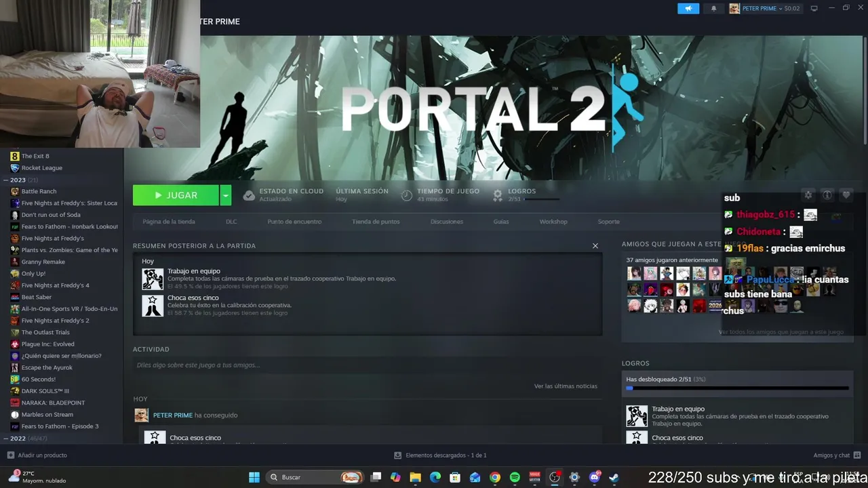Open the game settings gear icon

pyautogui.click(x=808, y=195)
